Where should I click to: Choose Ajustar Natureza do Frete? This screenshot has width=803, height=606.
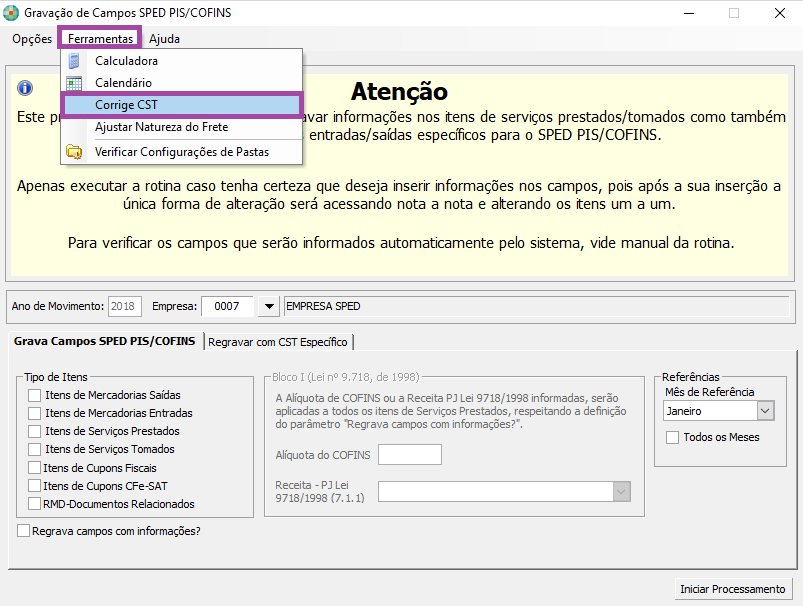tap(182, 127)
